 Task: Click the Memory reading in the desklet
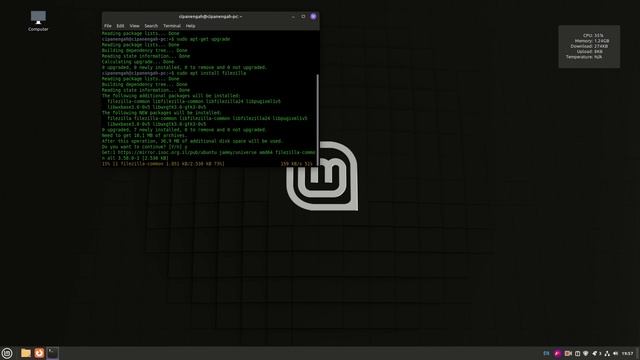[592, 41]
